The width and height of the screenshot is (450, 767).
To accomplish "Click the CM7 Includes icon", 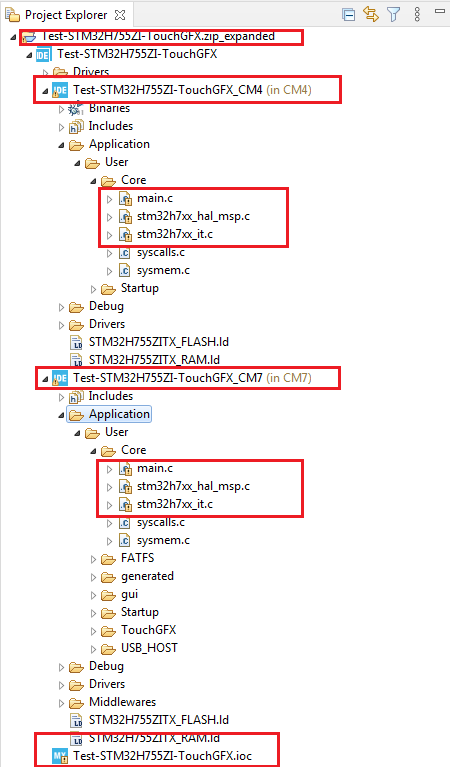I will (x=76, y=397).
